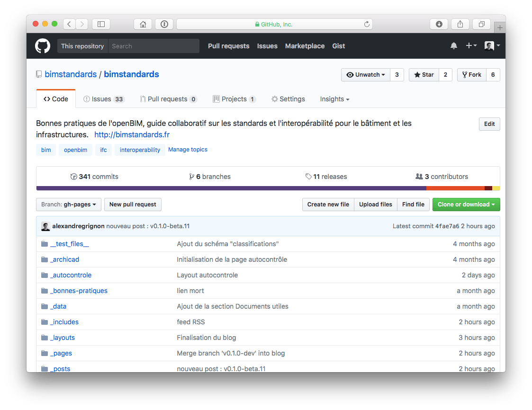Show the Safari sidebar
532x410 pixels.
tap(101, 24)
